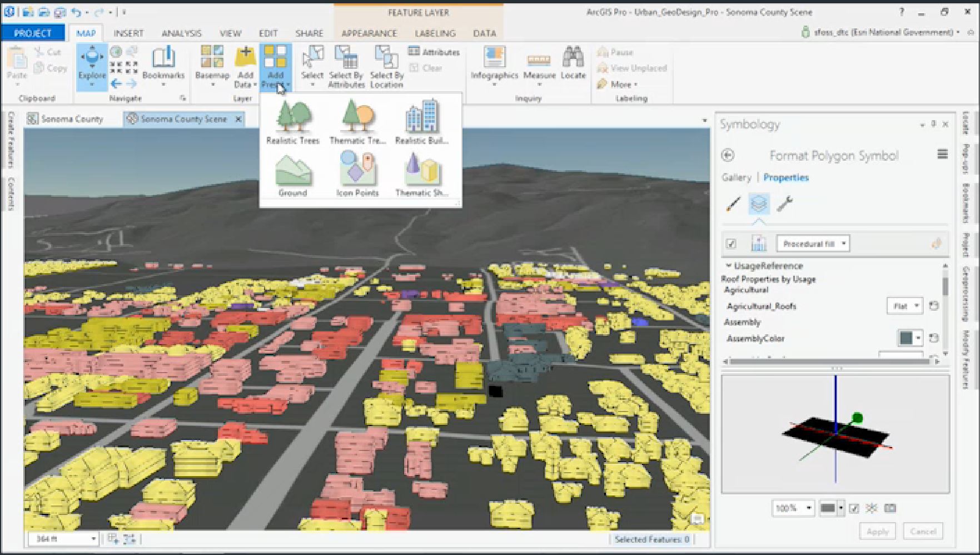
Task: Click the Add Data icon
Action: point(245,57)
